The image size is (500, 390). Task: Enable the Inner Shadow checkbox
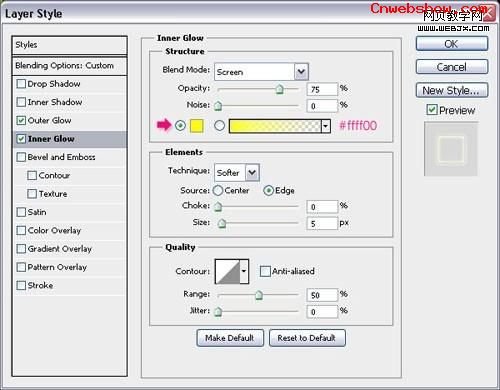tap(21, 102)
